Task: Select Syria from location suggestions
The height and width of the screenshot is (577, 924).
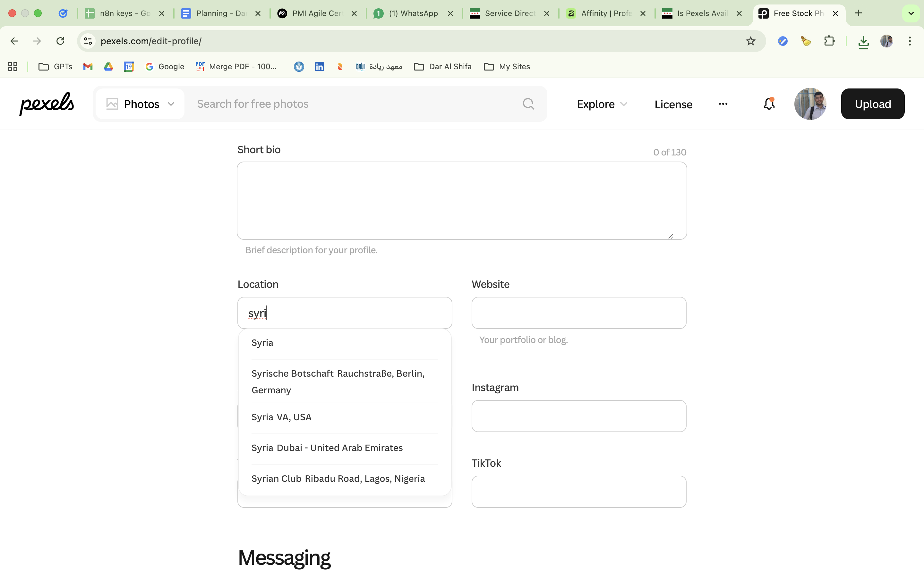Action: pyautogui.click(x=262, y=343)
